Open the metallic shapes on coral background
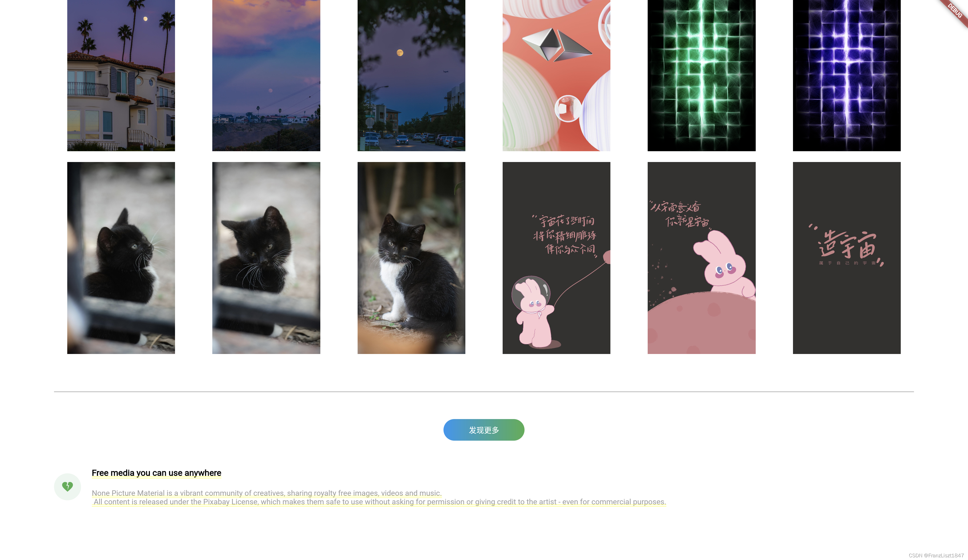 (x=556, y=75)
